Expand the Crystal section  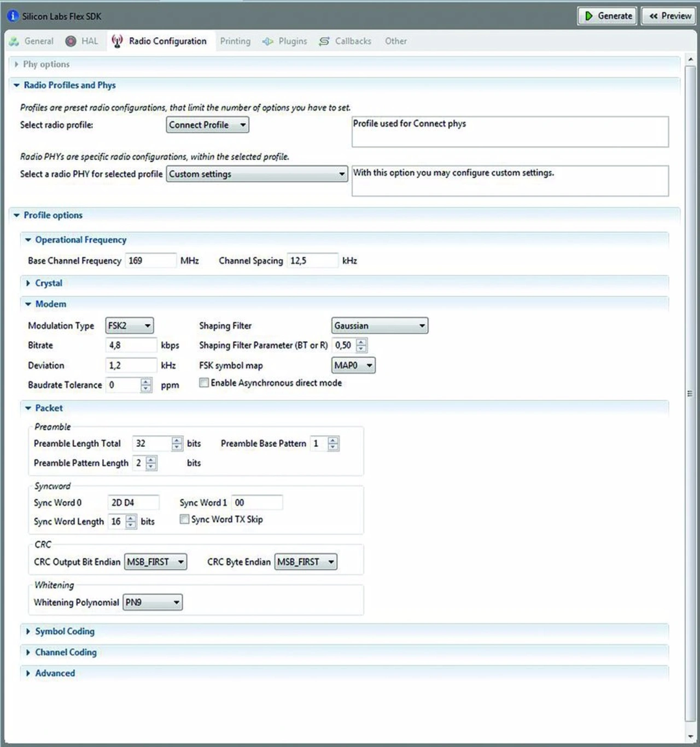pyautogui.click(x=28, y=283)
